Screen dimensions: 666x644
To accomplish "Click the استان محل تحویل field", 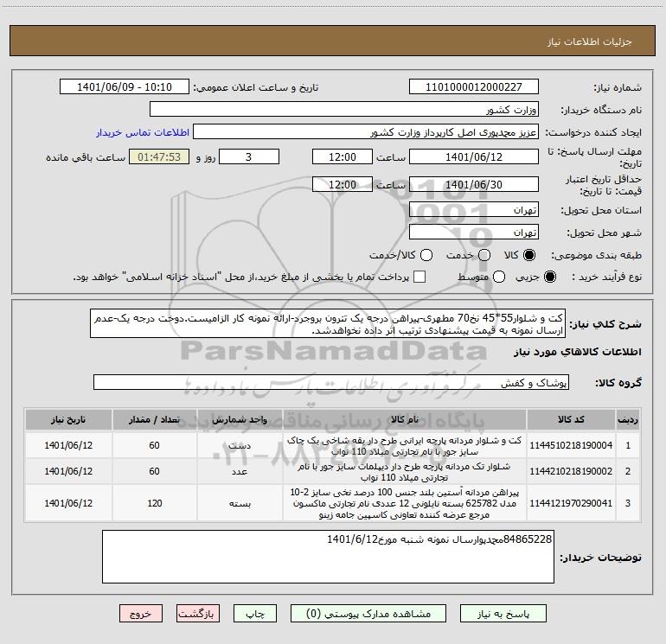I will tap(474, 209).
